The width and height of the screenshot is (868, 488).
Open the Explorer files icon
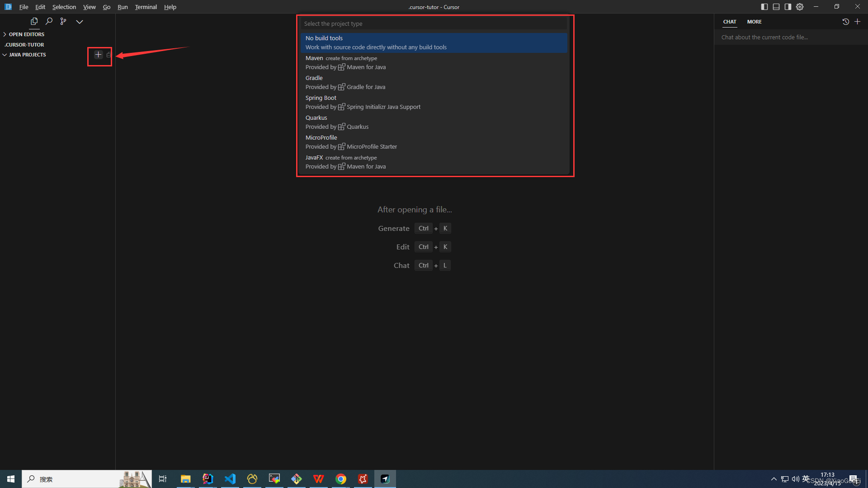34,21
